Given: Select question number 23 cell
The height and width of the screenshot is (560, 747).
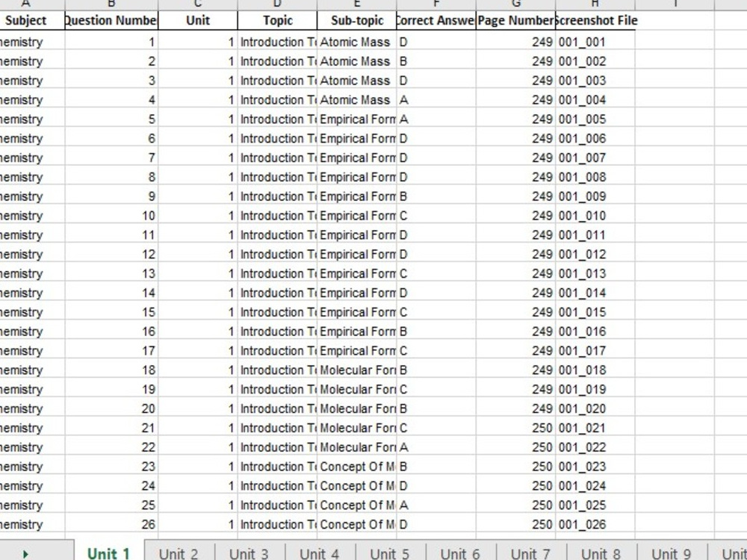Looking at the screenshot, I should click(111, 466).
